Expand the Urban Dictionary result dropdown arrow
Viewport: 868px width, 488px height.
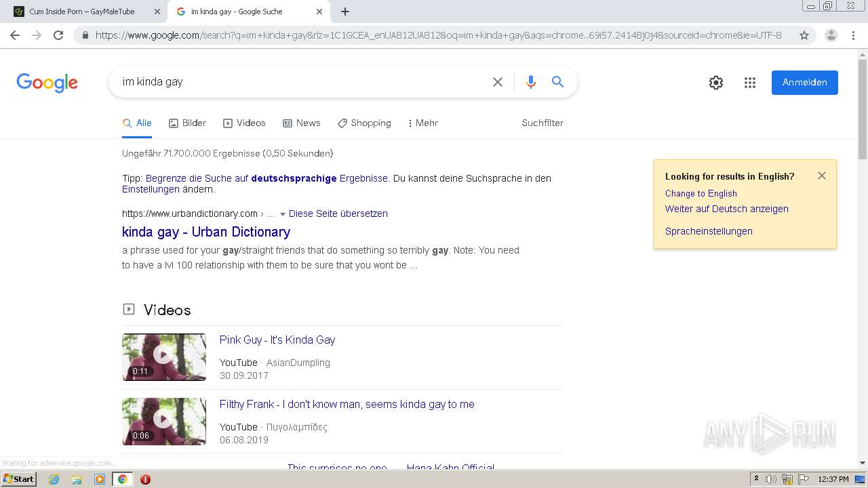click(283, 214)
